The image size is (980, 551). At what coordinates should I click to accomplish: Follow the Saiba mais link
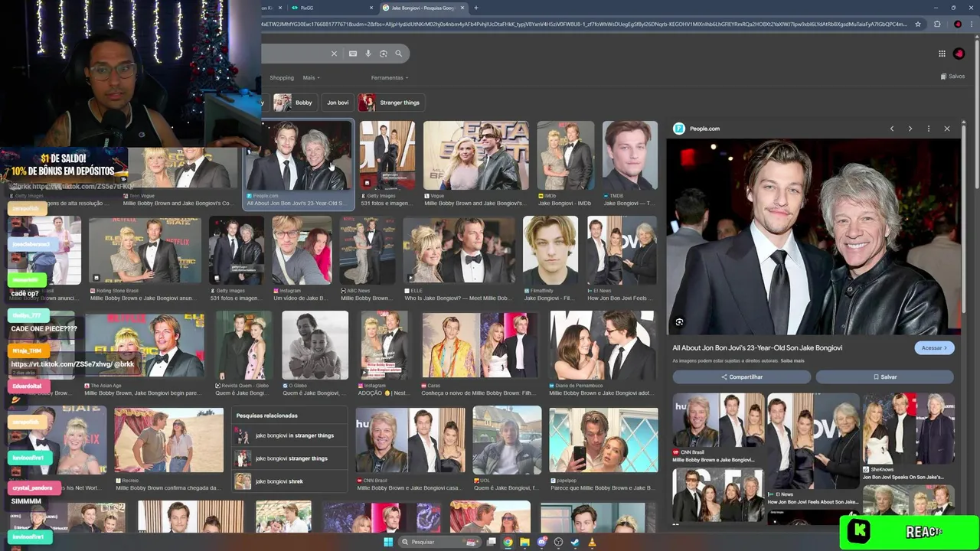coord(792,360)
